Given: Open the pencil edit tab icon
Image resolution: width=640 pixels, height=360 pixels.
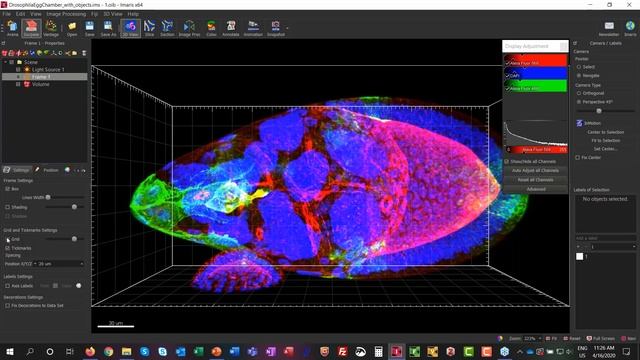Looking at the screenshot, I should click(x=37, y=170).
